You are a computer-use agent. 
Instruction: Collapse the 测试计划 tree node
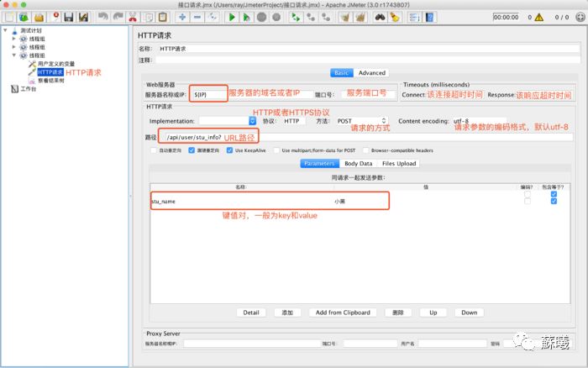pyautogui.click(x=5, y=30)
